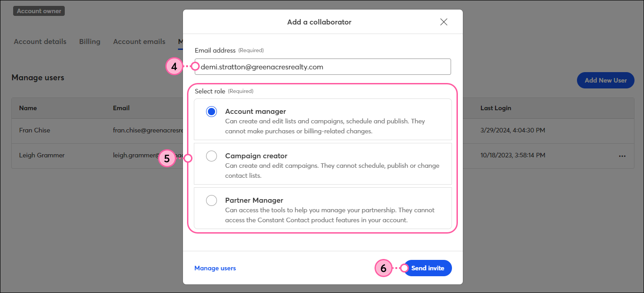644x293 pixels.
Task: Send the collaborator invite
Action: pos(428,268)
